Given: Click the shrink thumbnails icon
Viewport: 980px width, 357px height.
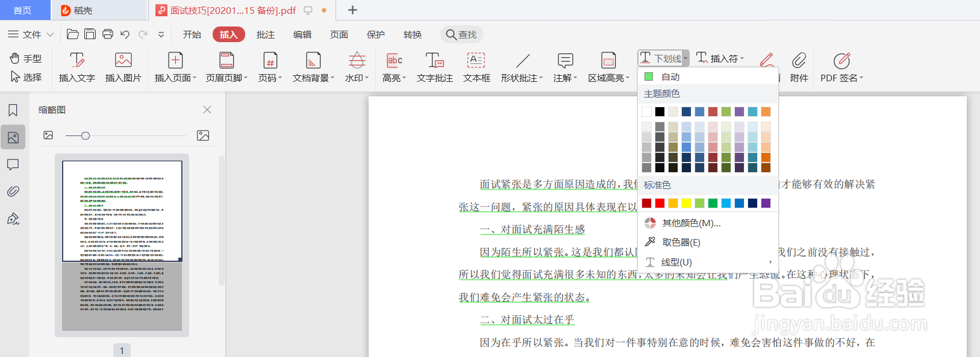Looking at the screenshot, I should (48, 135).
